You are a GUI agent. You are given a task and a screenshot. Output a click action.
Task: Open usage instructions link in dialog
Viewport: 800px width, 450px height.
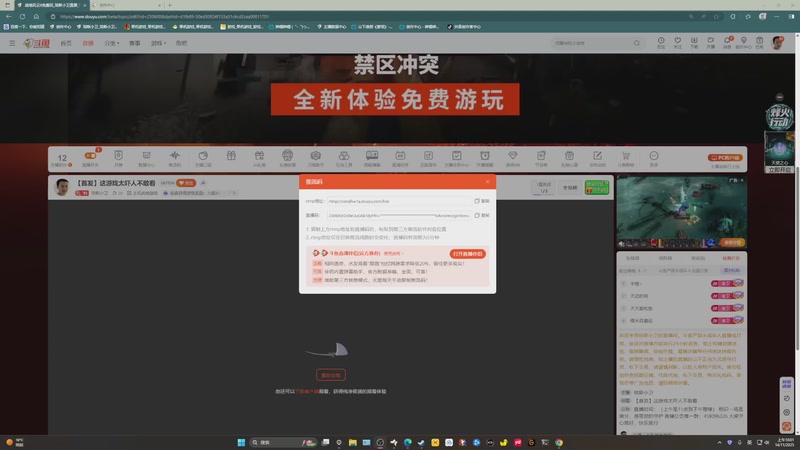point(393,253)
